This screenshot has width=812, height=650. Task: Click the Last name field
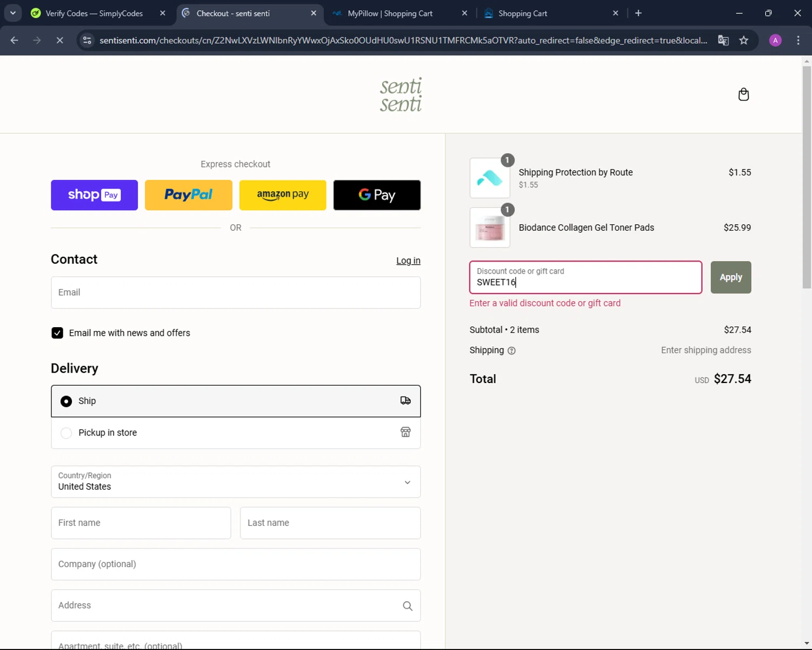point(330,523)
